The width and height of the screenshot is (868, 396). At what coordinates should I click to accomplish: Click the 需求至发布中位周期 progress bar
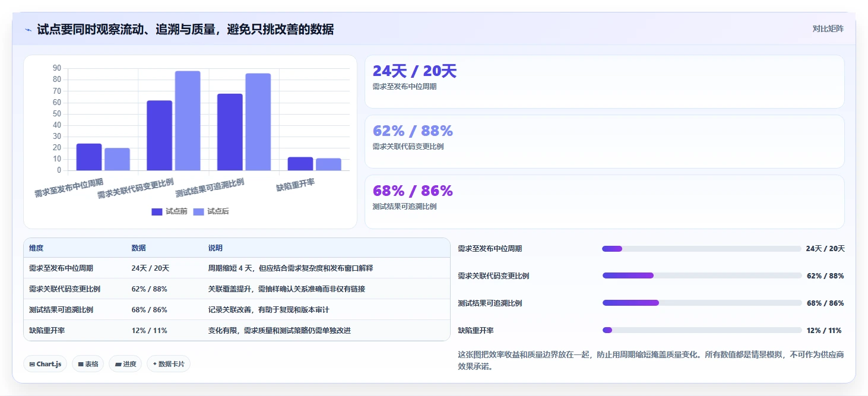(702, 249)
